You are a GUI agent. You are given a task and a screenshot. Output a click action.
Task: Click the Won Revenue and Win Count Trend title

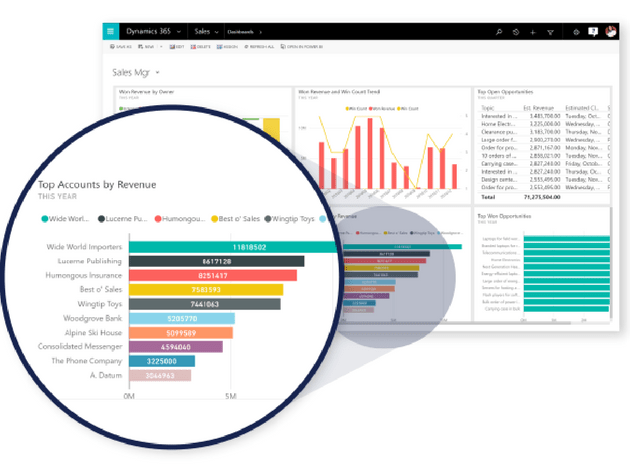tap(339, 92)
